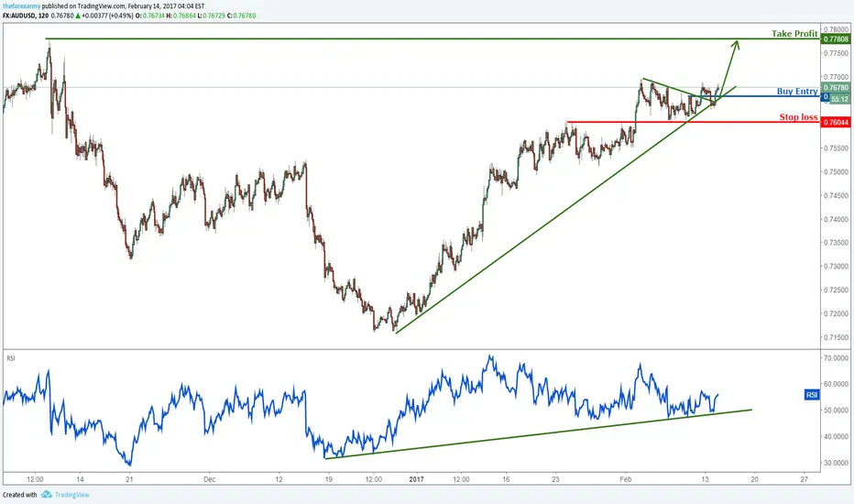This screenshot has height=504, width=854.
Task: Click the 70.0000 RSI scale value
Action: click(836, 358)
